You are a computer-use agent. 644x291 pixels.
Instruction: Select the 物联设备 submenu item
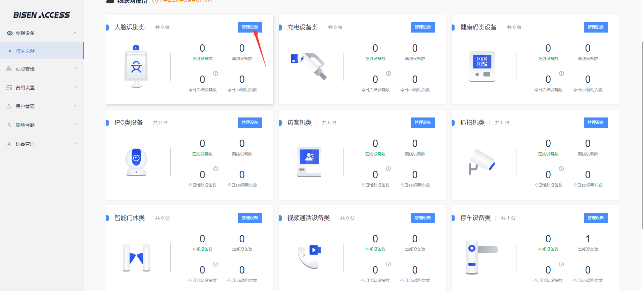[x=25, y=51]
